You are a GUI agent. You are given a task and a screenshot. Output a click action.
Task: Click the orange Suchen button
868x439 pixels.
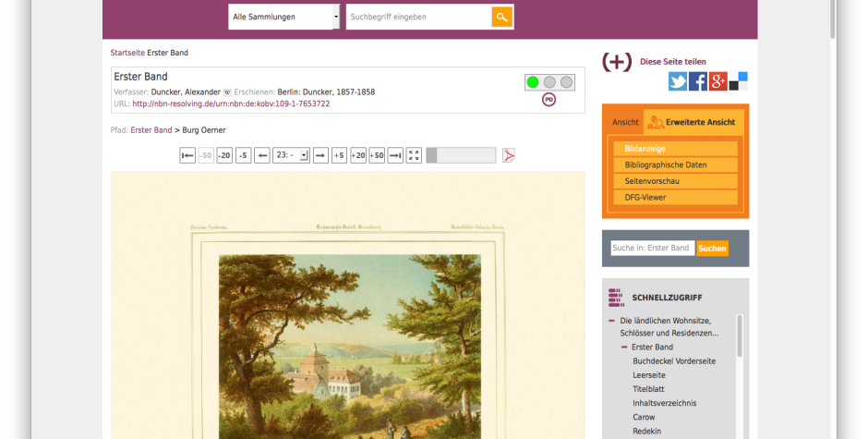pos(712,249)
